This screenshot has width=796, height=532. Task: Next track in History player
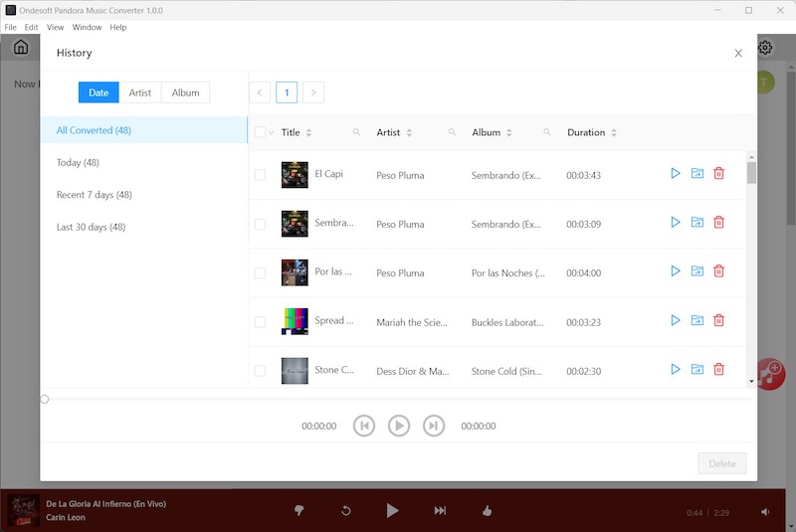434,426
